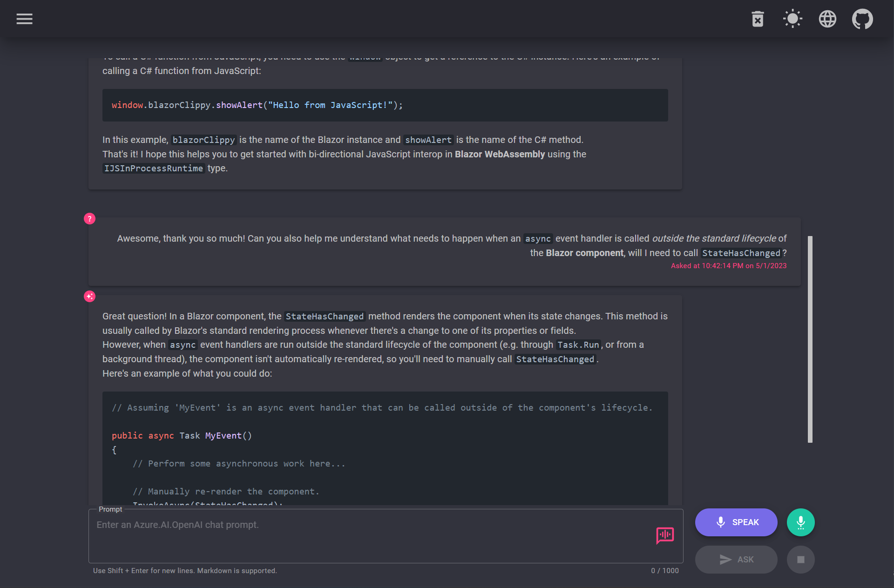The width and height of the screenshot is (894, 588).
Task: Open the language globe selector
Action: 827,19
